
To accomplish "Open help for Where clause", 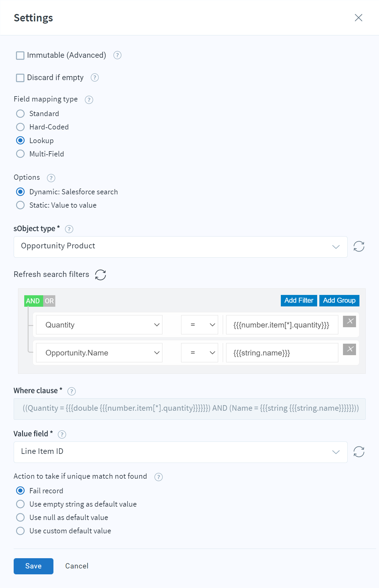I will coord(71,391).
